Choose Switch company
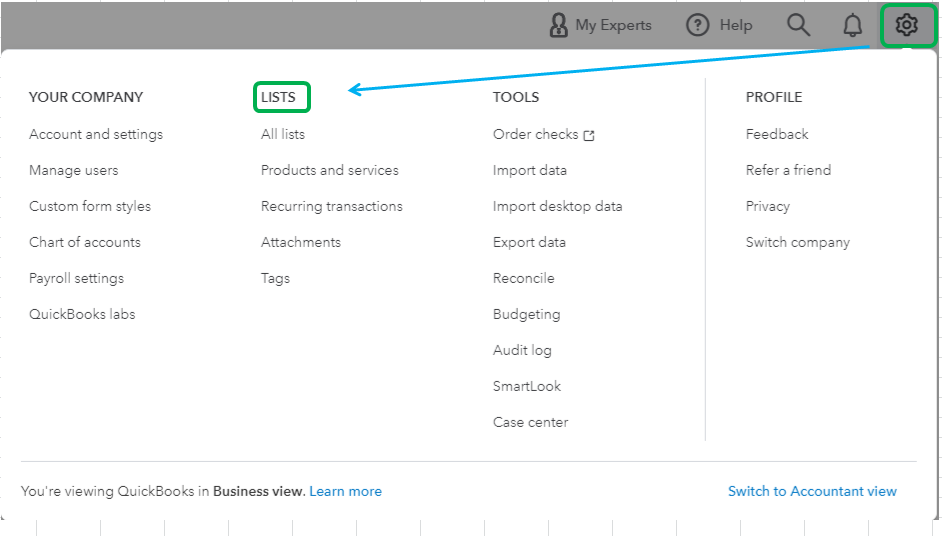942x536 pixels. [x=798, y=242]
